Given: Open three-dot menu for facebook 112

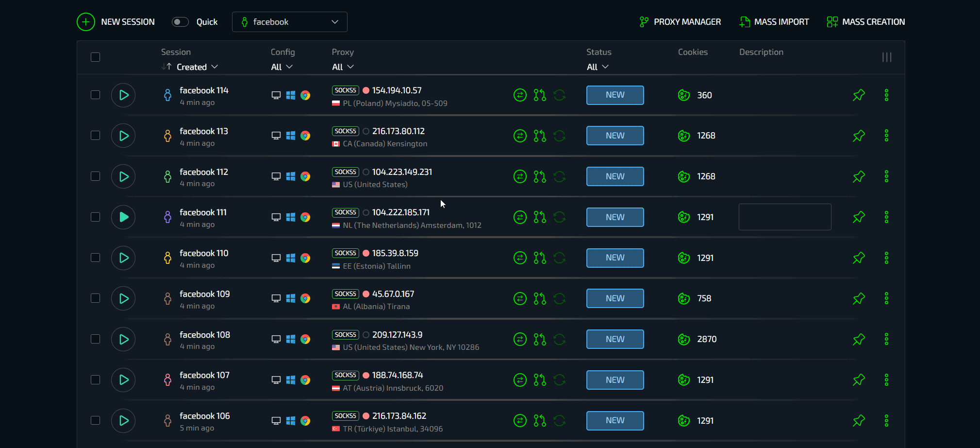Looking at the screenshot, I should click(886, 176).
